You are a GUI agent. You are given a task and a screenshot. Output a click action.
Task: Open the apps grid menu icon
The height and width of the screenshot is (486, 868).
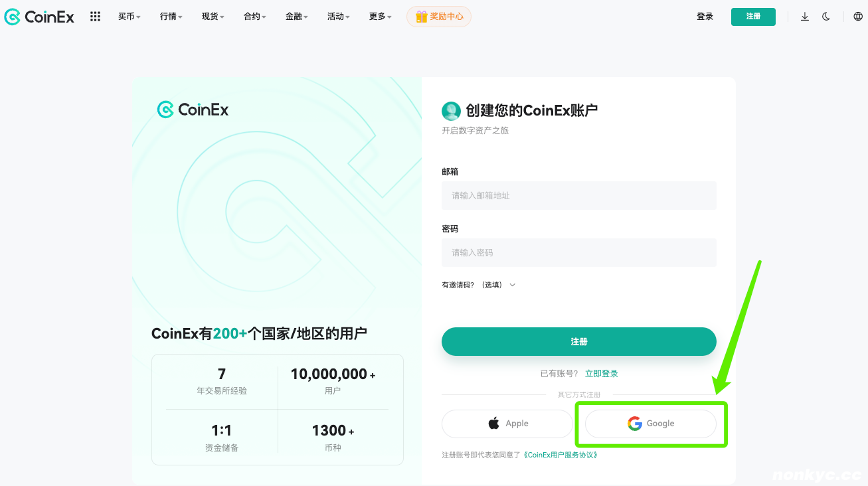(x=95, y=17)
